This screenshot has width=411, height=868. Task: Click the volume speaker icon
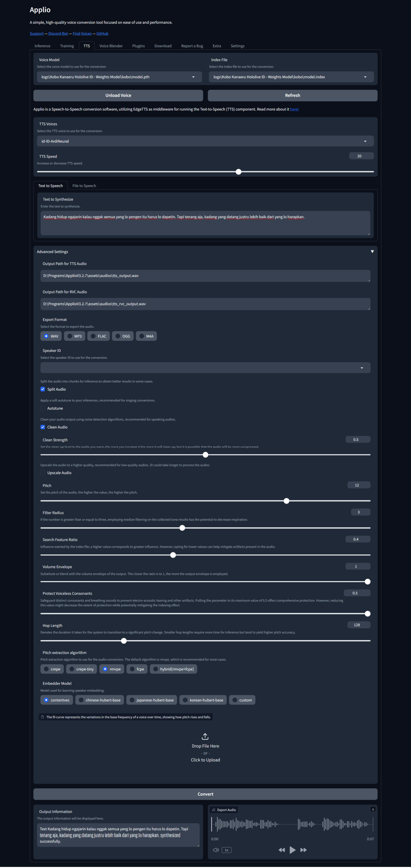[x=216, y=850]
